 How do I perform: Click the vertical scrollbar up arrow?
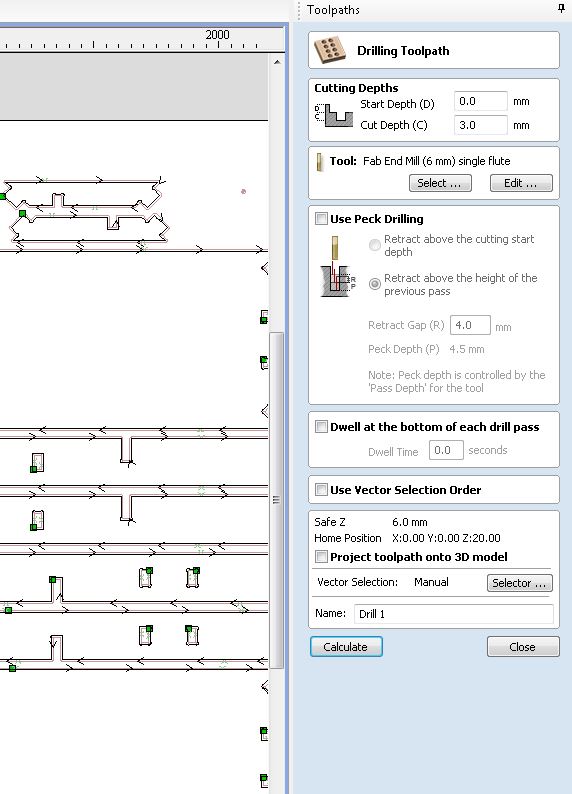276,62
